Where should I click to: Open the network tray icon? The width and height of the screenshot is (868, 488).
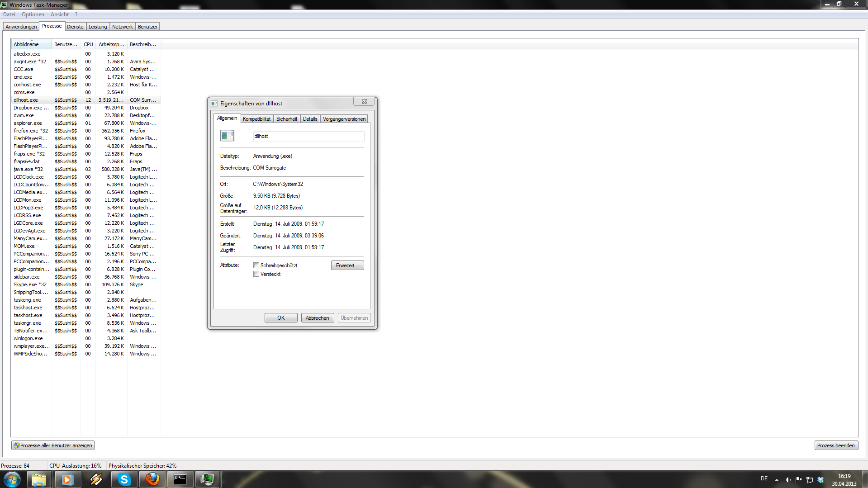pyautogui.click(x=810, y=480)
